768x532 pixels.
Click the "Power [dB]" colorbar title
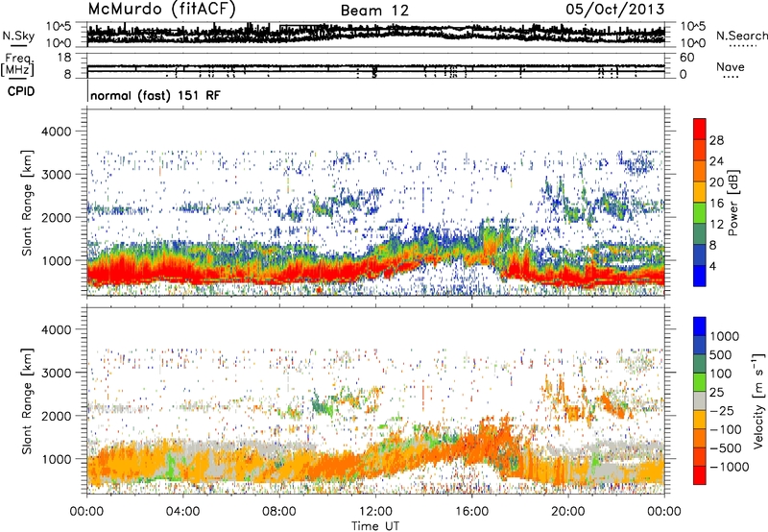(733, 203)
